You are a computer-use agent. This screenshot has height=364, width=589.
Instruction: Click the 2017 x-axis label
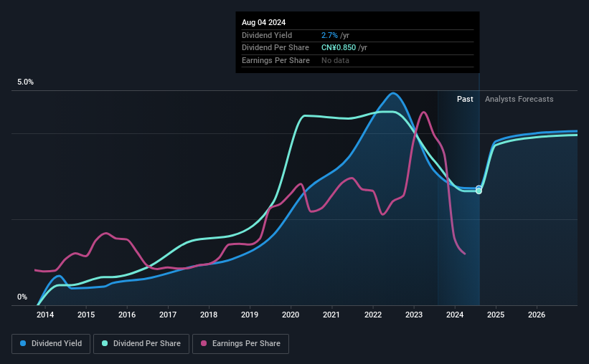168,315
